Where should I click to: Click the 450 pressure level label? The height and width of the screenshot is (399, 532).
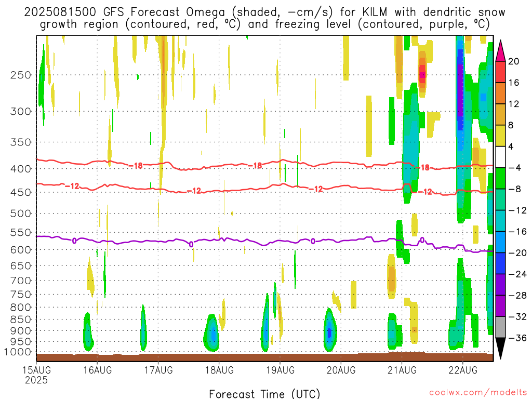21,192
